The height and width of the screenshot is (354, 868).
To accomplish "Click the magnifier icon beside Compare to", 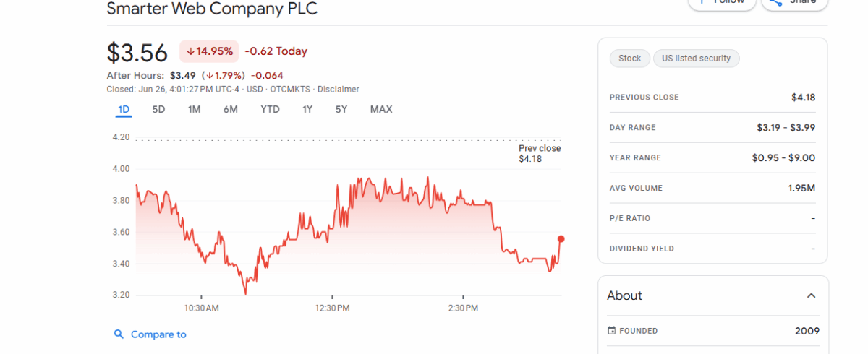I will 119,334.
